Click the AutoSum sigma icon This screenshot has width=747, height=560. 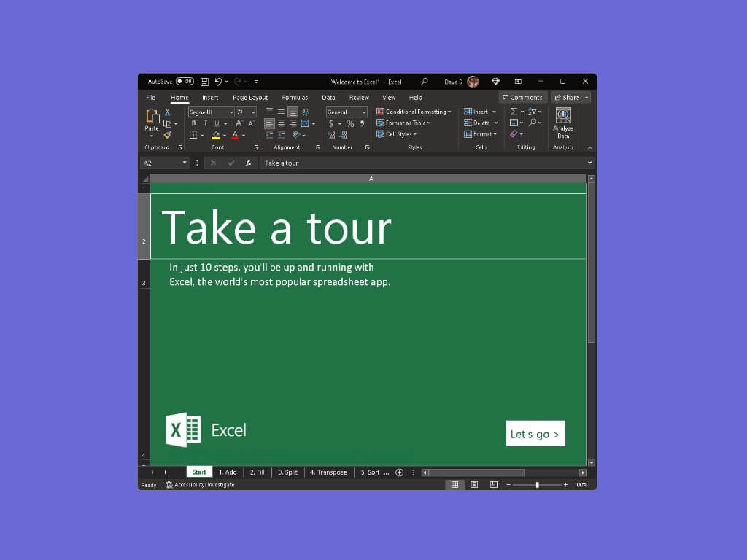pos(514,112)
